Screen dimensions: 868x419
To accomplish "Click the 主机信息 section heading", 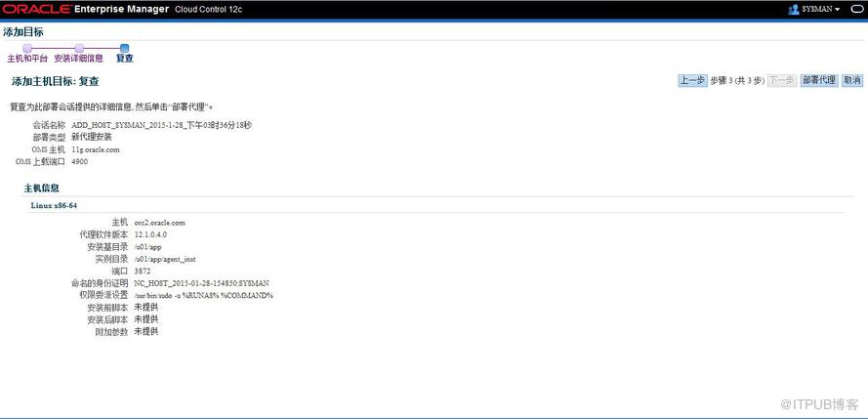I will (42, 189).
